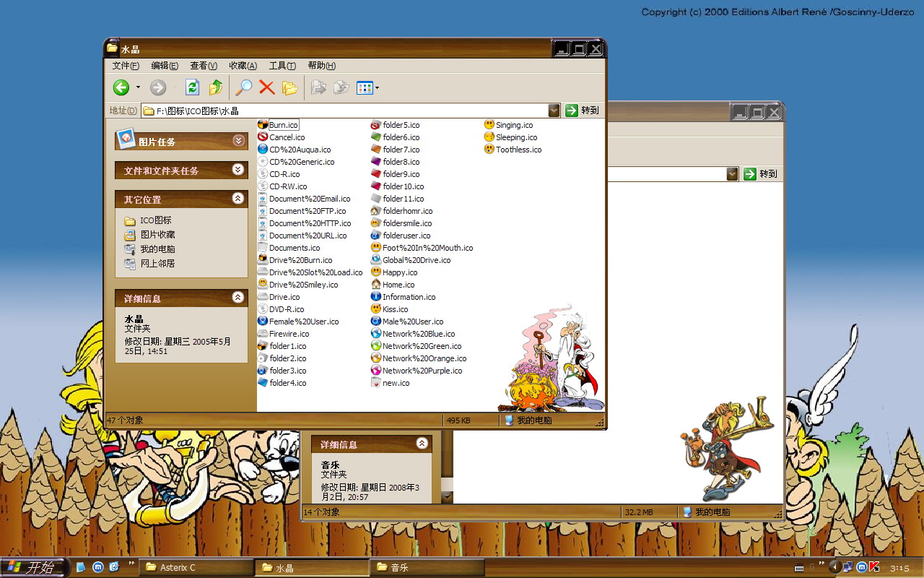Screen dimensions: 924x578
Task: Open the 收藏(A) menu
Action: tap(243, 66)
